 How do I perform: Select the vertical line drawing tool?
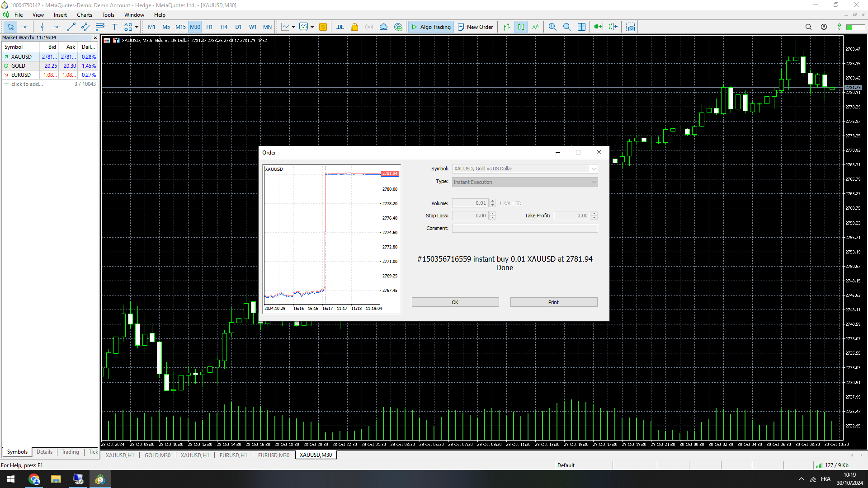click(x=42, y=27)
